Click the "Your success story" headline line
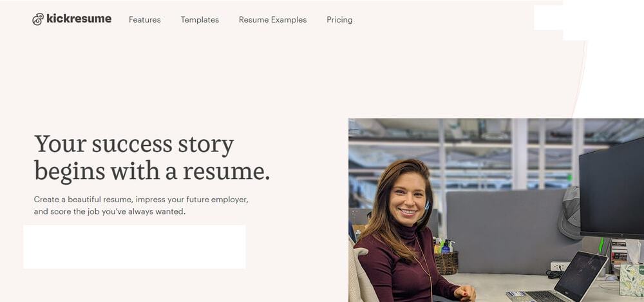Image resolution: width=644 pixels, height=302 pixels. tap(134, 144)
